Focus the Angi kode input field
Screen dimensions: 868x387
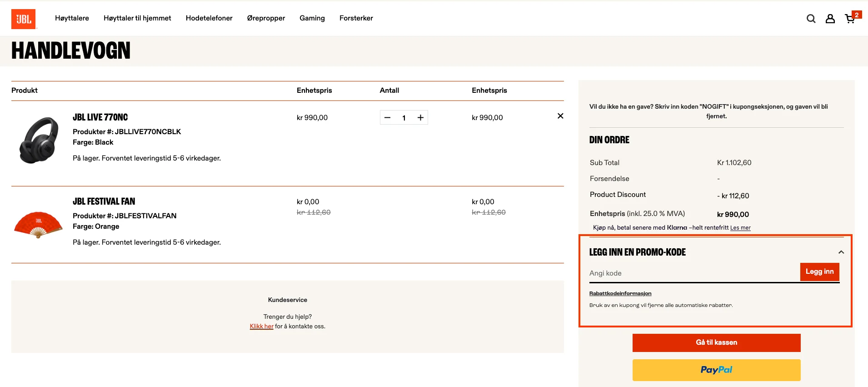click(x=694, y=273)
